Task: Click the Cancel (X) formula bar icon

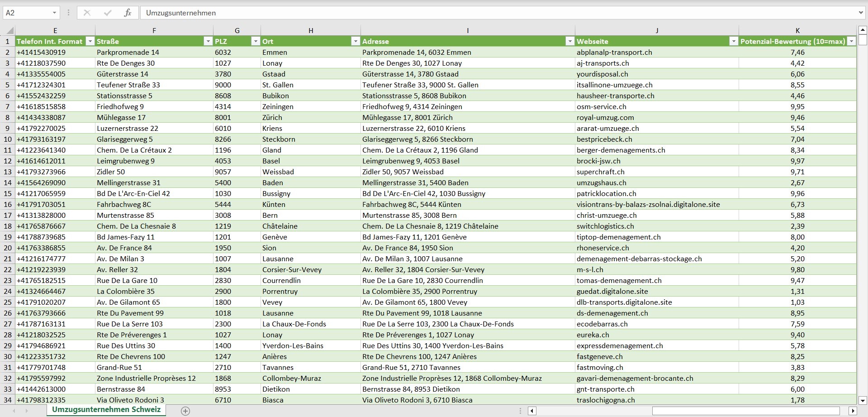Action: click(x=87, y=13)
